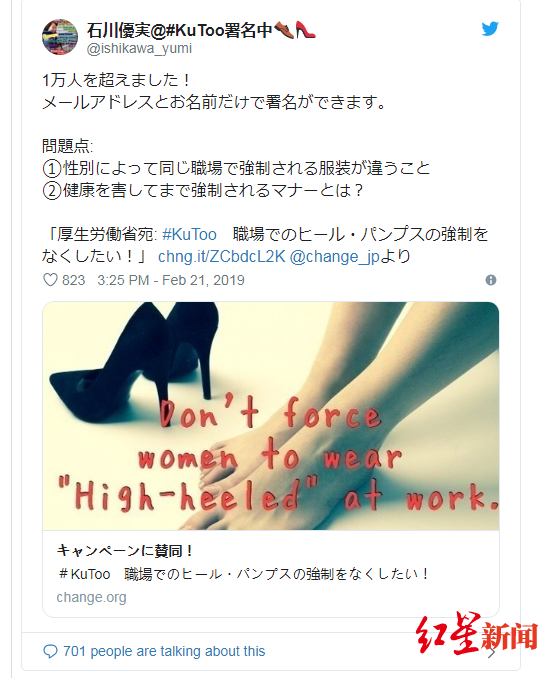Open the profile avatar of Ishikawa Yumi
This screenshot has width=549, height=678.
[60, 37]
